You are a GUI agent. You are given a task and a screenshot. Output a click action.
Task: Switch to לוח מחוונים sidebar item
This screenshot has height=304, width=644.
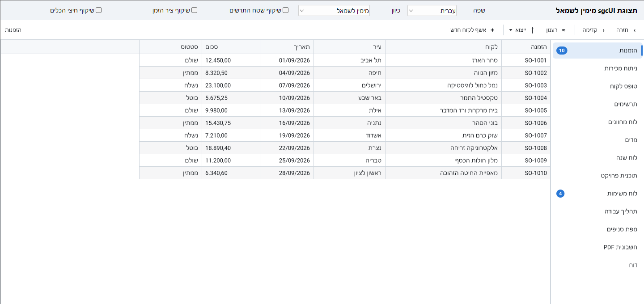[x=597, y=122]
